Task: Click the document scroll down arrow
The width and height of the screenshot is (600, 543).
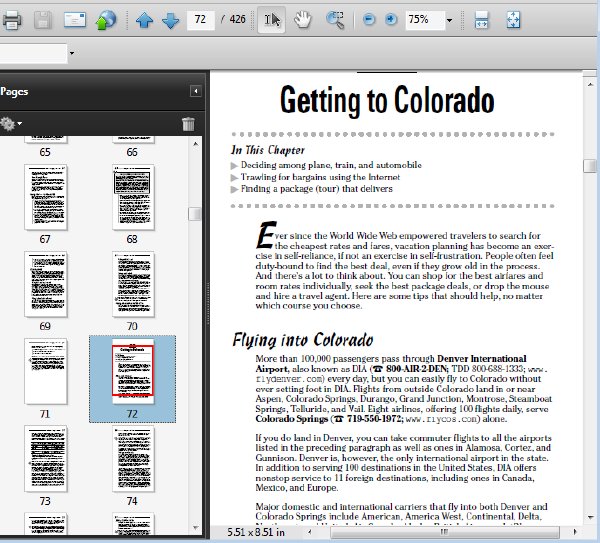Action: (590, 518)
